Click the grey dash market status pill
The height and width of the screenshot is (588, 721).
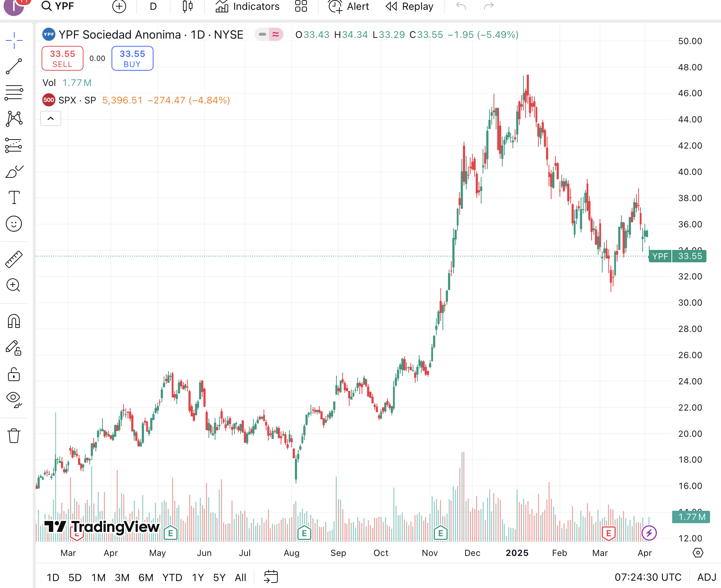[262, 35]
